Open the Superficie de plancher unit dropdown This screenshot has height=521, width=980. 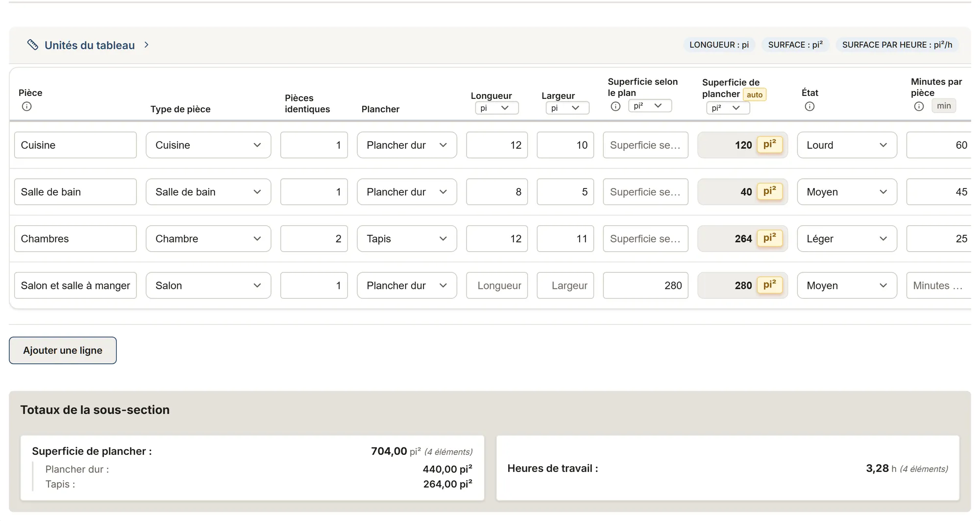click(728, 108)
